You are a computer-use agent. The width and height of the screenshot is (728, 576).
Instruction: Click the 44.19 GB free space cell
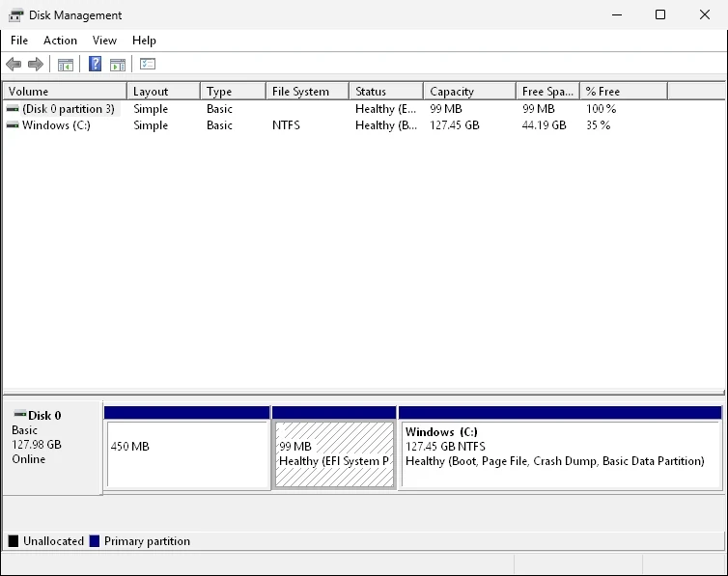point(545,125)
